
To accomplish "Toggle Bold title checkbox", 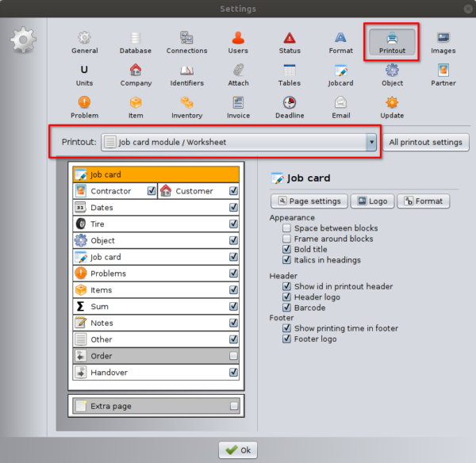I will [x=286, y=249].
